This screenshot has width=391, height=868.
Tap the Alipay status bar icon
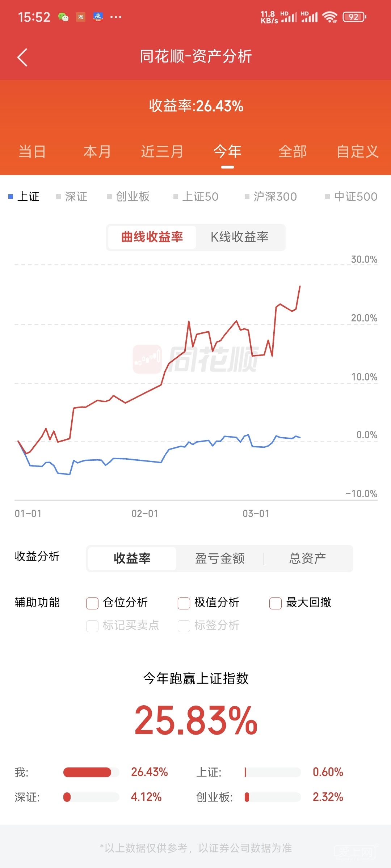98,17
